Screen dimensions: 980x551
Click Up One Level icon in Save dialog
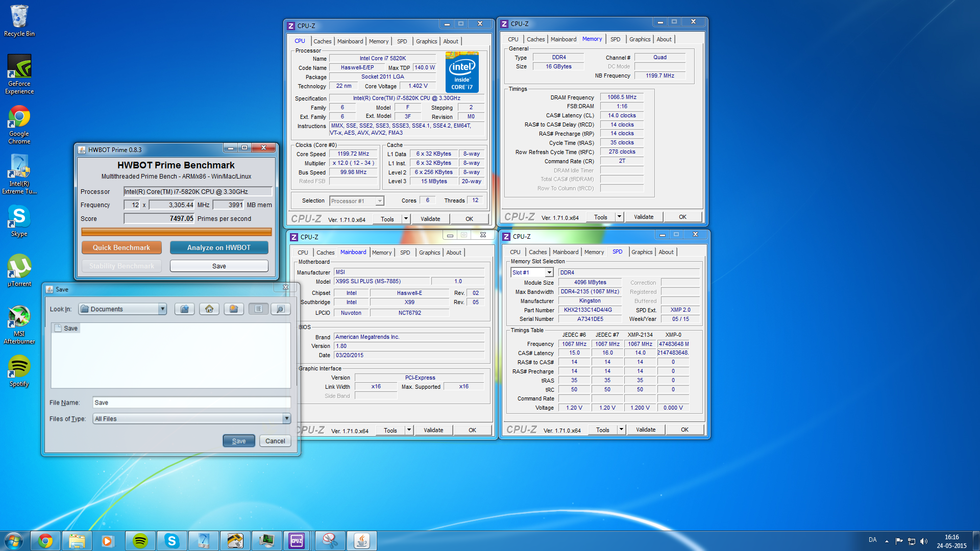[x=184, y=309]
